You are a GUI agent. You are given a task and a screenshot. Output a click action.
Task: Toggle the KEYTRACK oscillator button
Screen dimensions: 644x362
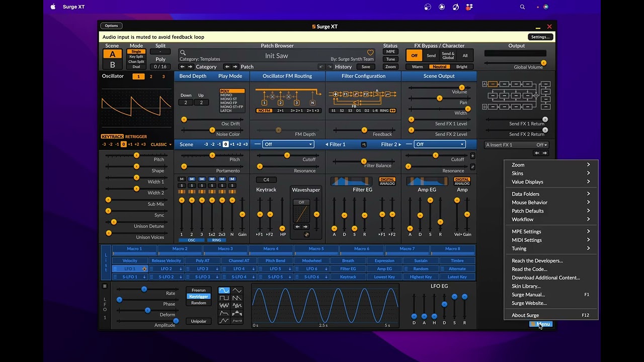click(112, 137)
